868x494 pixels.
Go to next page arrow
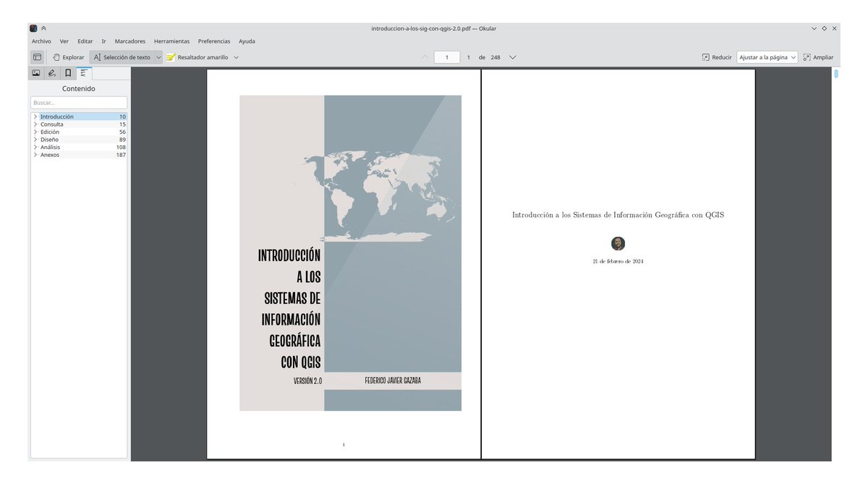tap(513, 57)
